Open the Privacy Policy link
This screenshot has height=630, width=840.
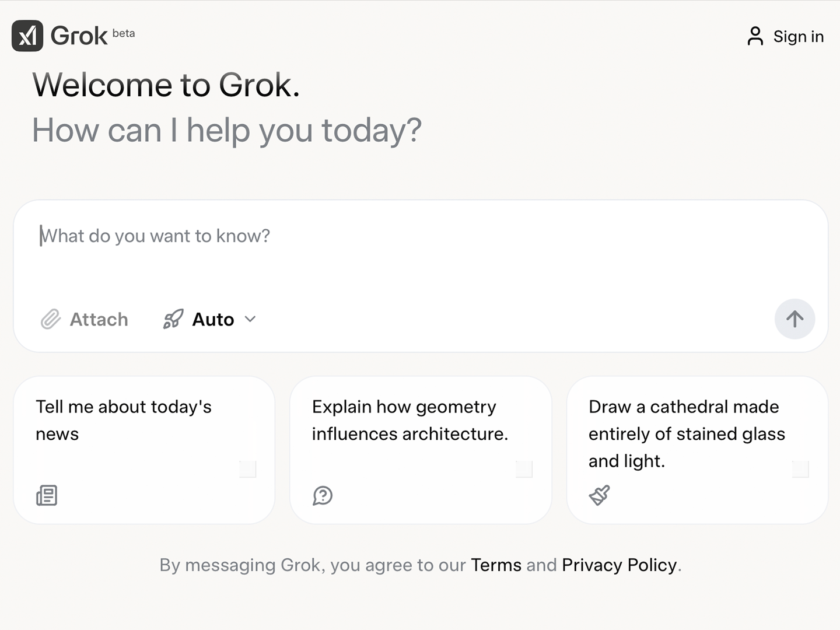pos(619,565)
